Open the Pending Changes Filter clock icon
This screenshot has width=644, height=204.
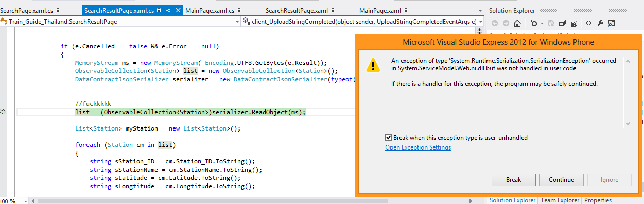pos(534,23)
